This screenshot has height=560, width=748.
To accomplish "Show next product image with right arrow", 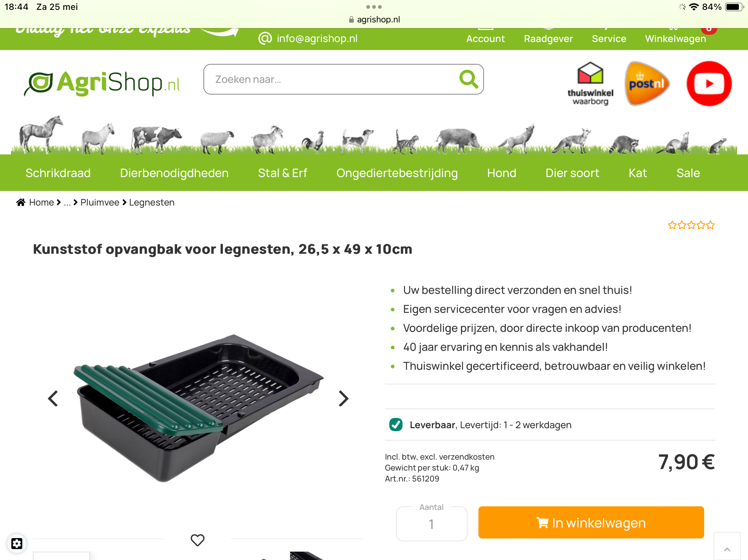I will coord(343,398).
